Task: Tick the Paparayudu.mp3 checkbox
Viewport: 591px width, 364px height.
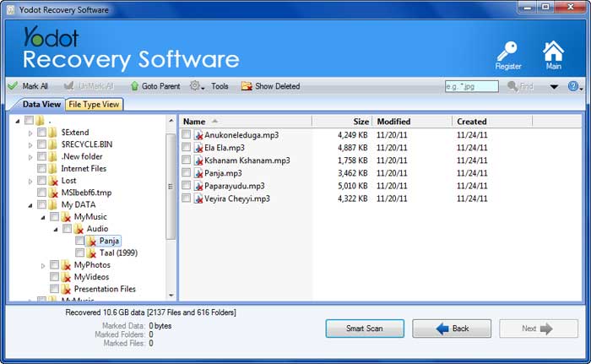Action: [187, 185]
